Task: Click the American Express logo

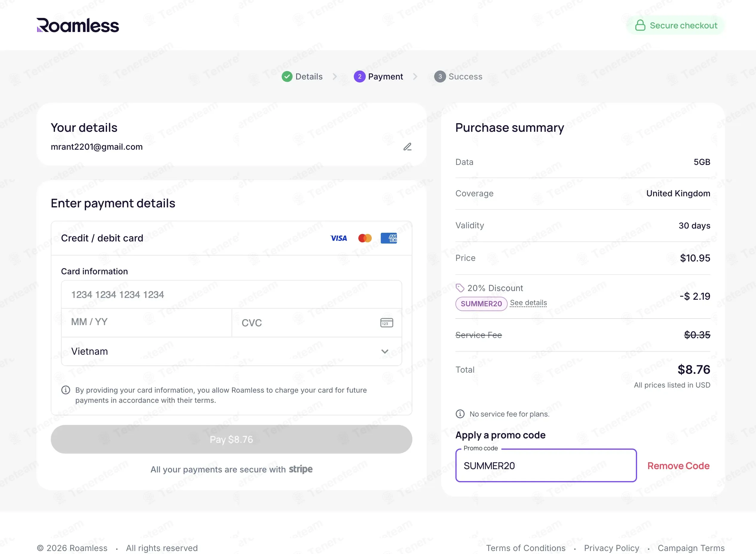Action: (x=389, y=238)
